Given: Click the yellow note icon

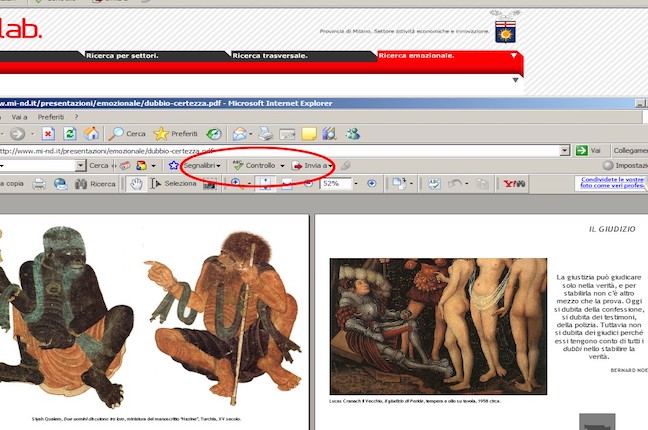Looking at the screenshot, I should (309, 134).
